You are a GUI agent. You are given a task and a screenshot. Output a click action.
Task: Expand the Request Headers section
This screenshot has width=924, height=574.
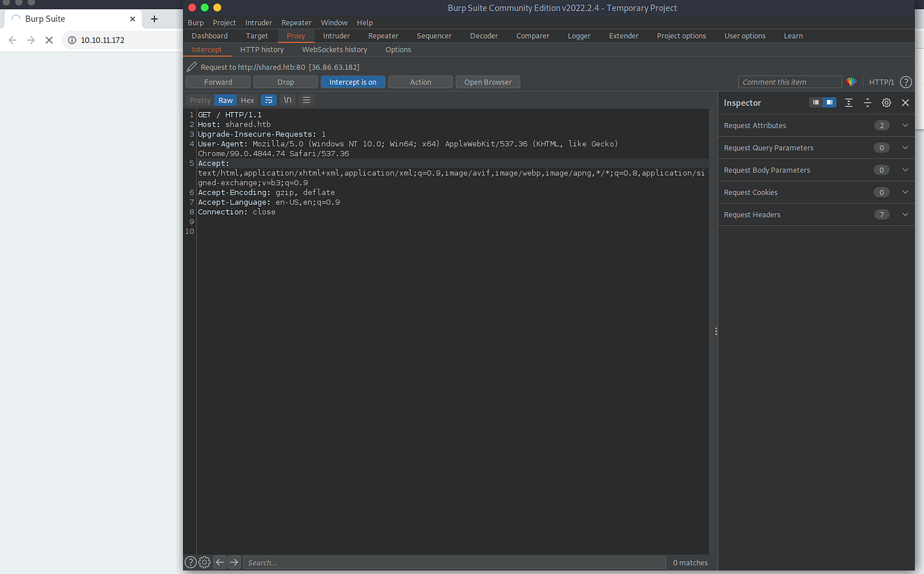905,214
